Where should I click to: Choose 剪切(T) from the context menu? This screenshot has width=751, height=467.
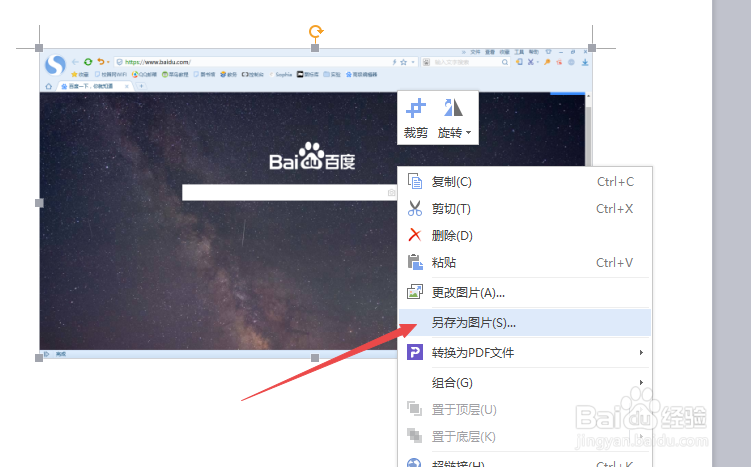[x=525, y=209]
